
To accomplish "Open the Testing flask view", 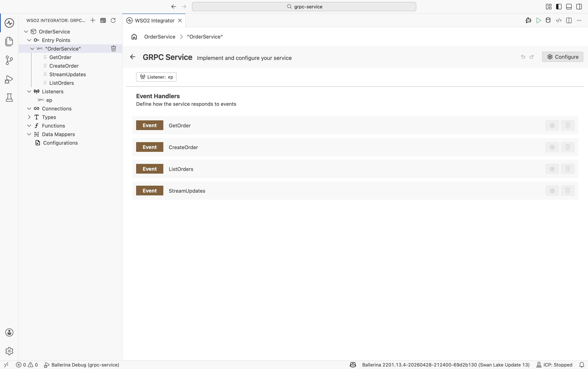I will (x=9, y=98).
